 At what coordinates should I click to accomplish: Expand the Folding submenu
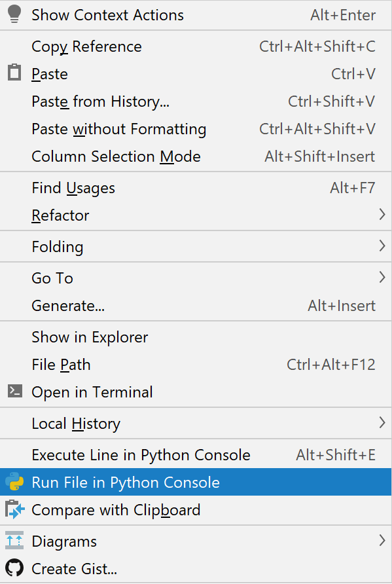(x=382, y=247)
